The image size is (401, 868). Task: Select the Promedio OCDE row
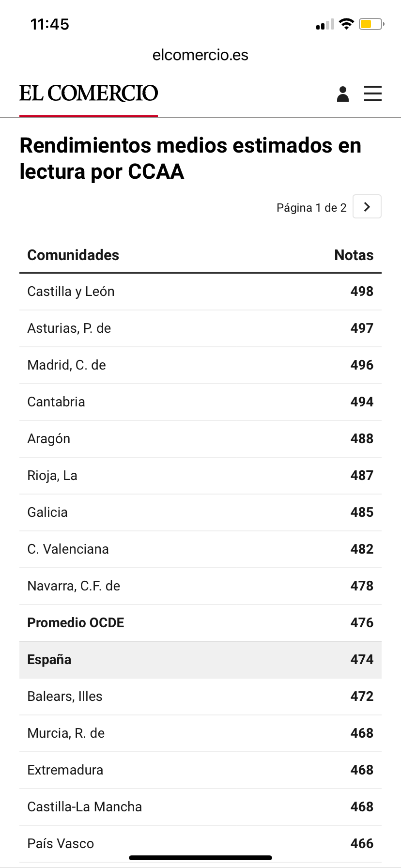click(x=200, y=623)
